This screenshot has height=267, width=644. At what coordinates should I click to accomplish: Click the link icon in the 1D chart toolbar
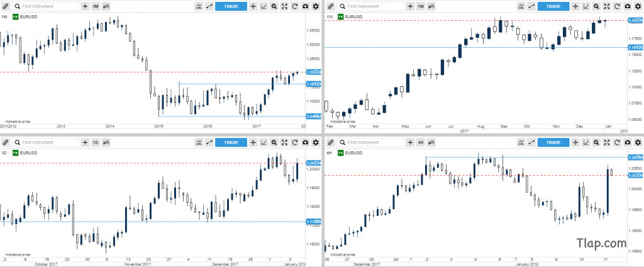[5, 142]
